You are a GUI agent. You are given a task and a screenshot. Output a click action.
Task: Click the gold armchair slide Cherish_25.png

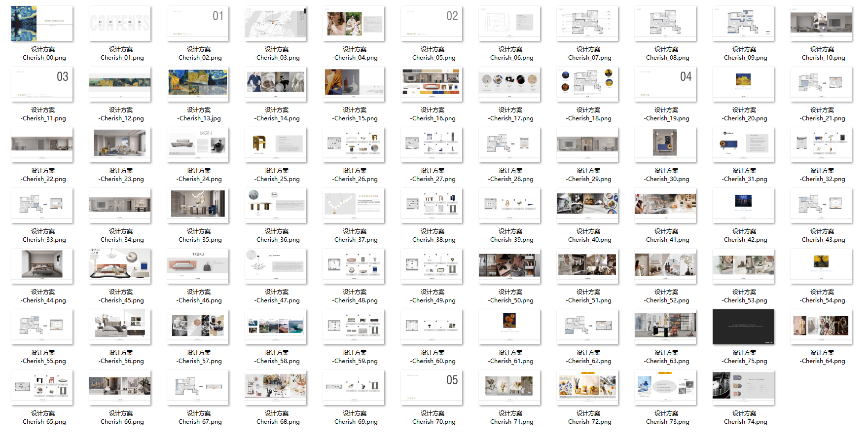click(276, 145)
